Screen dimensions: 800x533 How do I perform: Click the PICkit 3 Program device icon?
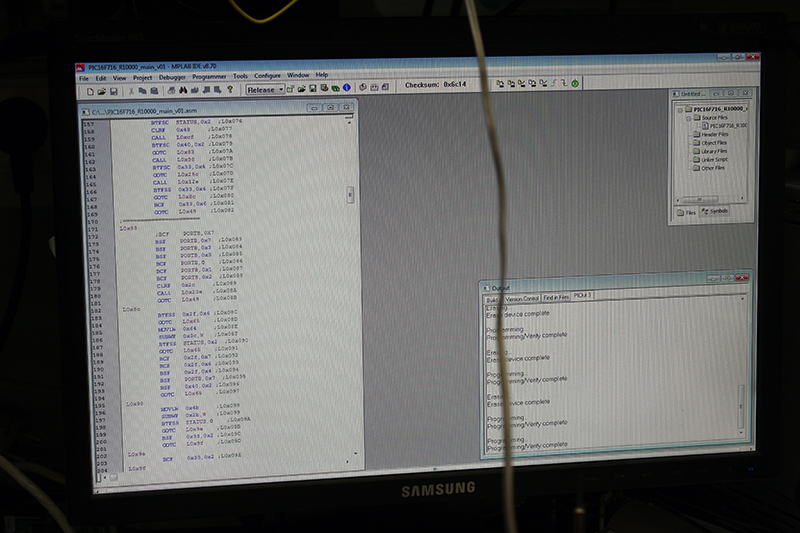click(500, 84)
